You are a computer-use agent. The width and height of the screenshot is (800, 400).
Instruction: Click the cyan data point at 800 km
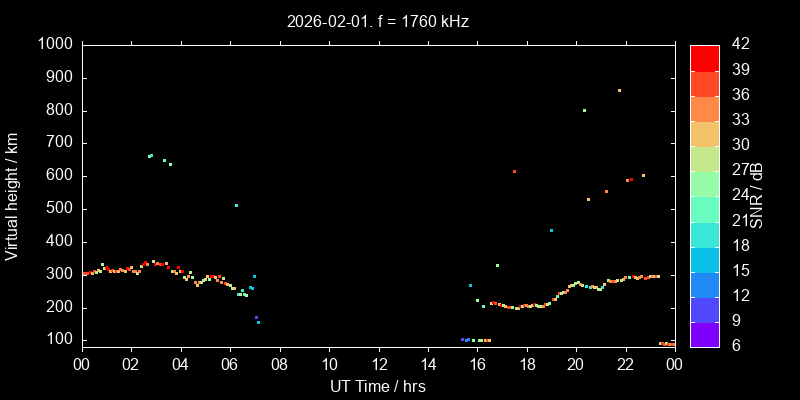tap(584, 110)
